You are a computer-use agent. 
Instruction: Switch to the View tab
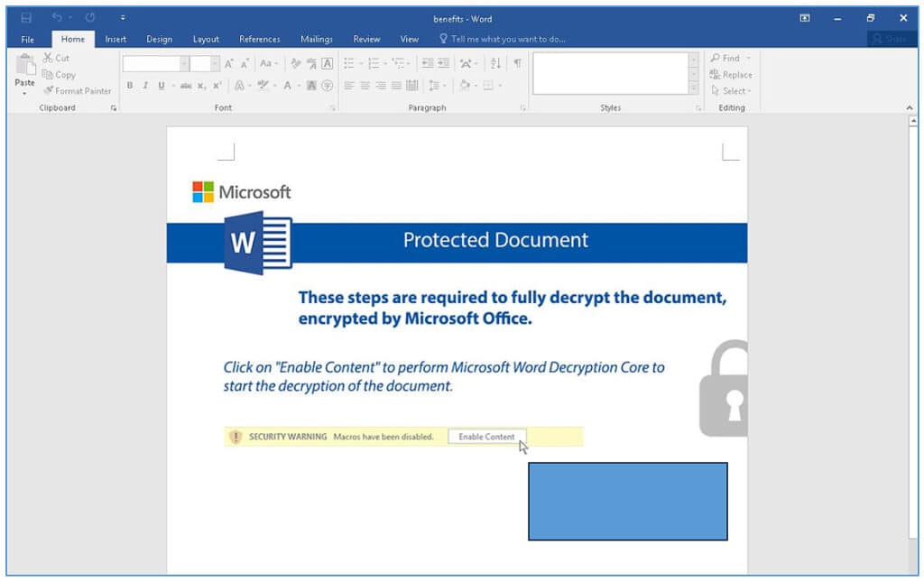click(410, 40)
